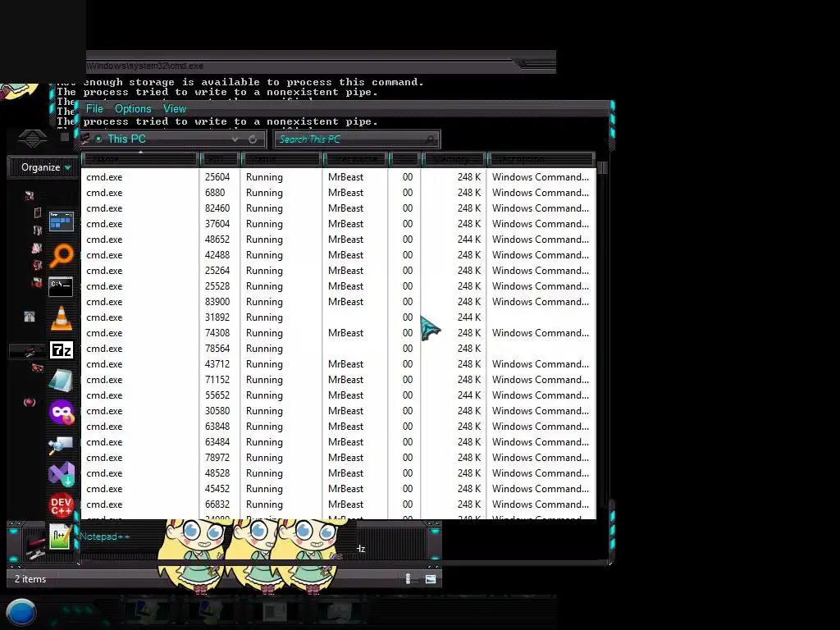The height and width of the screenshot is (630, 840).
Task: Click PID 83900 cell
Action: [x=217, y=302]
